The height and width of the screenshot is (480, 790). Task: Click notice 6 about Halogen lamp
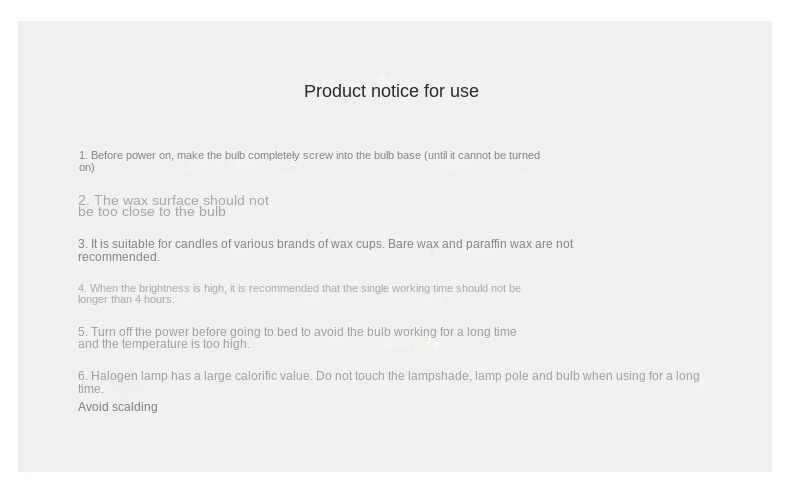[x=388, y=376]
